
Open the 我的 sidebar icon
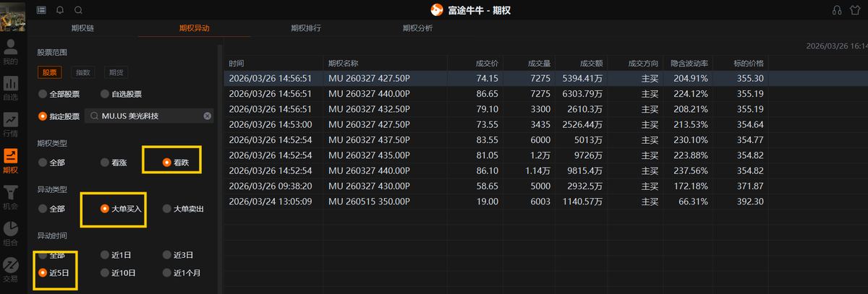coord(11,53)
